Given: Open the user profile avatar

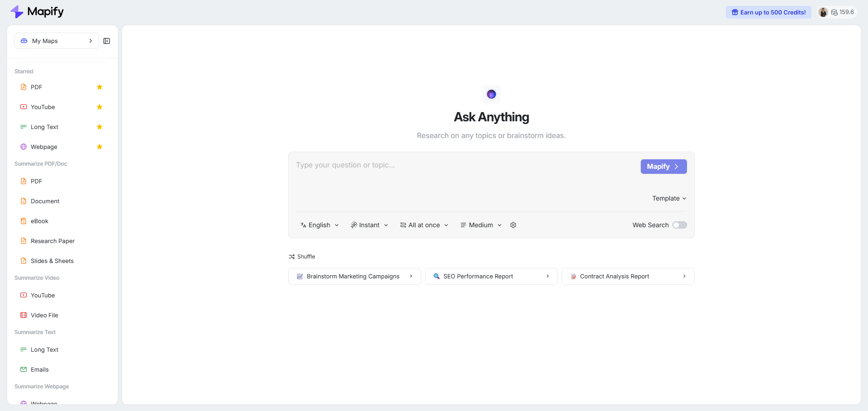Looking at the screenshot, I should pyautogui.click(x=823, y=12).
